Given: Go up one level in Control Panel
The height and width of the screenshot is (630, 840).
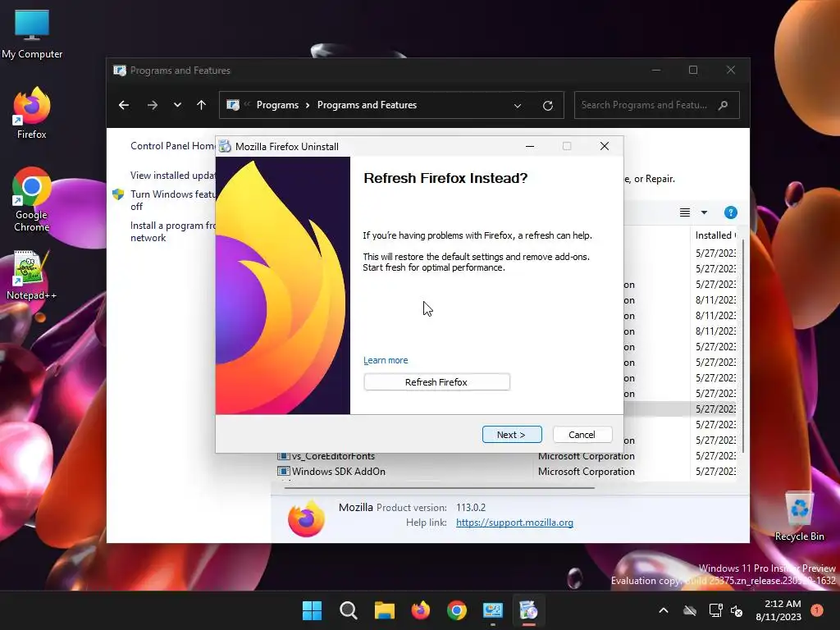Looking at the screenshot, I should pyautogui.click(x=202, y=105).
